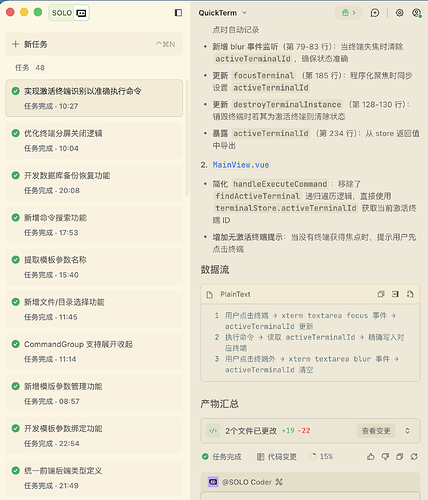Click green check of 优化终端分屏关闭逻辑
This screenshot has height=500, width=428.
point(15,133)
